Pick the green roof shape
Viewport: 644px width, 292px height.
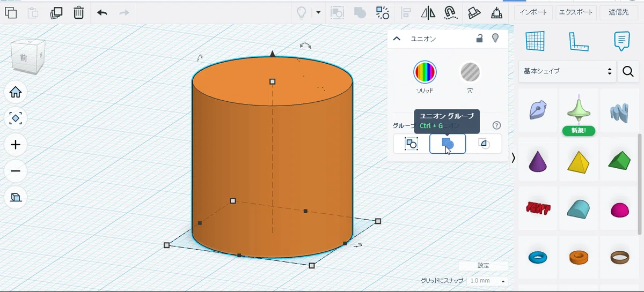click(619, 160)
